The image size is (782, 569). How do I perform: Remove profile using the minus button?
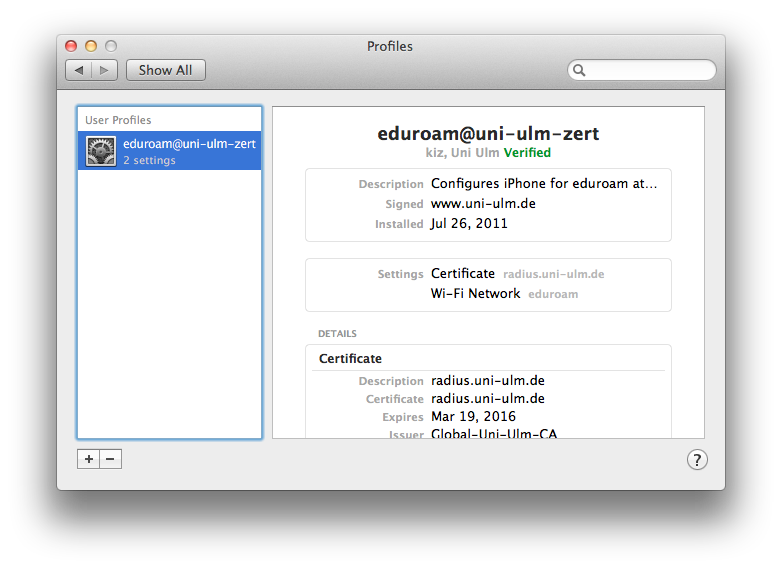coord(110,459)
